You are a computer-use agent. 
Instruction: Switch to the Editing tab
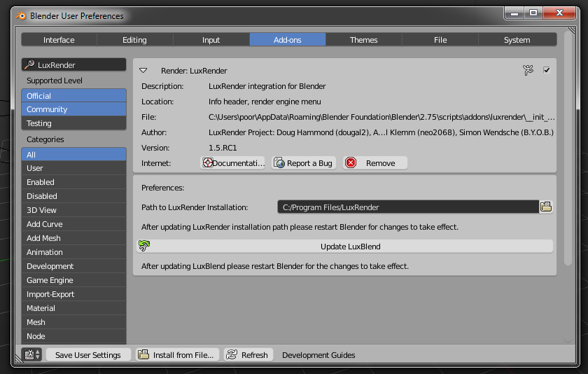coord(134,40)
